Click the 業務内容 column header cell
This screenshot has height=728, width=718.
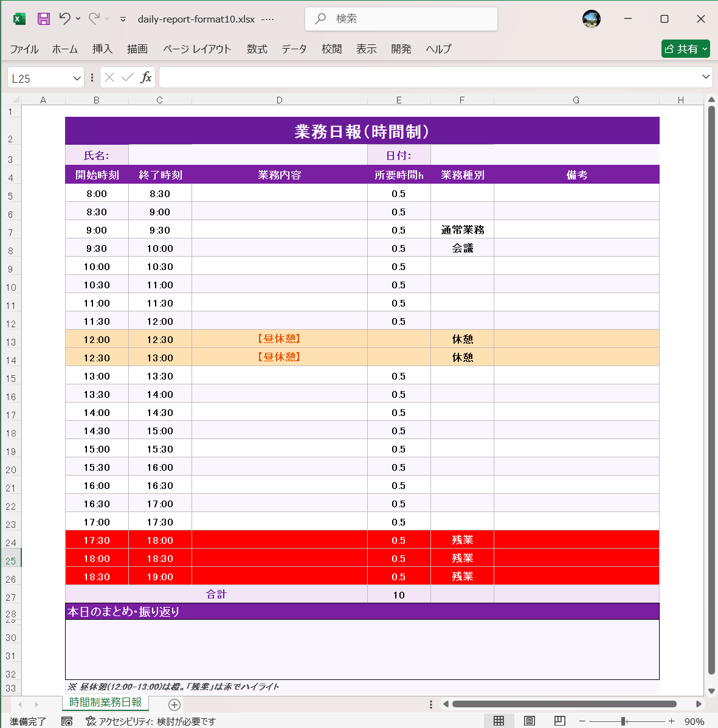pyautogui.click(x=280, y=175)
